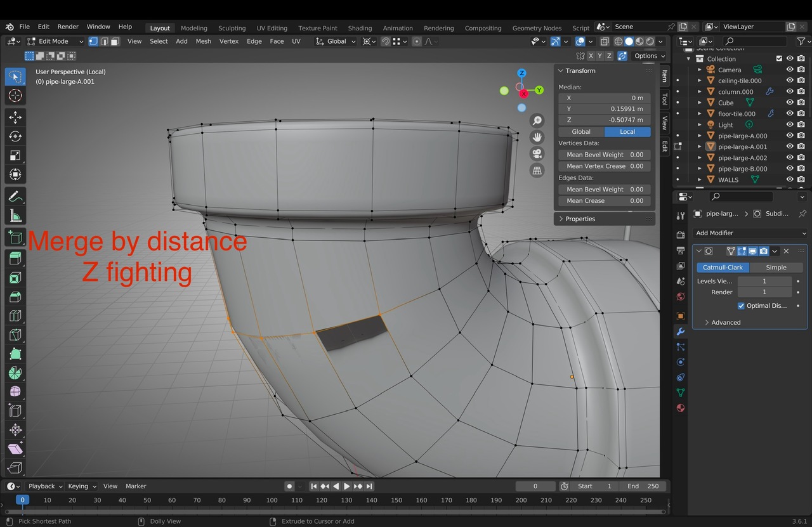
Task: Activate the Annotate pencil tool
Action: (x=15, y=196)
